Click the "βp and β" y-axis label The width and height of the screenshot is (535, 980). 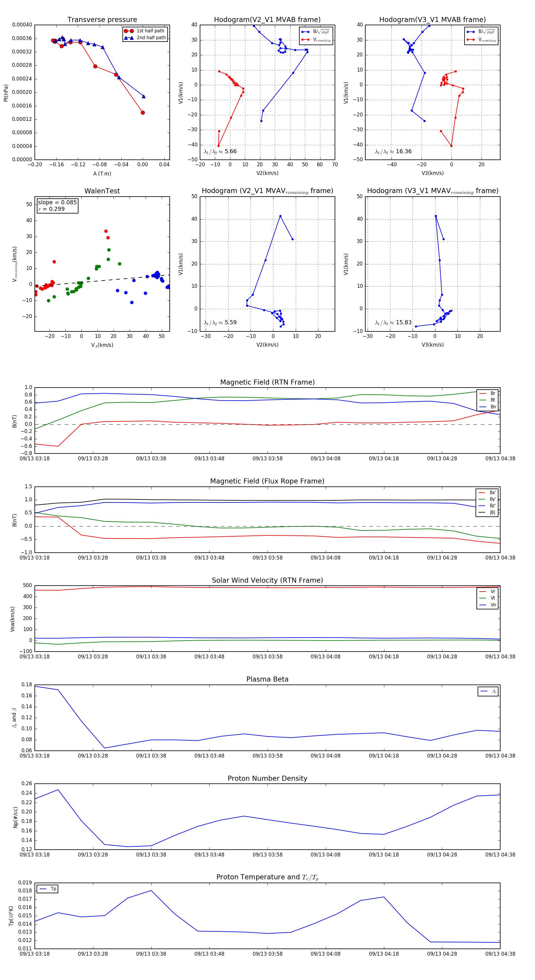(x=14, y=718)
